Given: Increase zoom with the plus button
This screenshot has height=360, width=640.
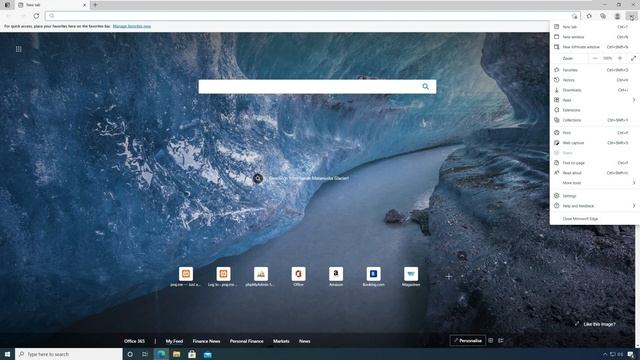Looking at the screenshot, I should pos(620,58).
